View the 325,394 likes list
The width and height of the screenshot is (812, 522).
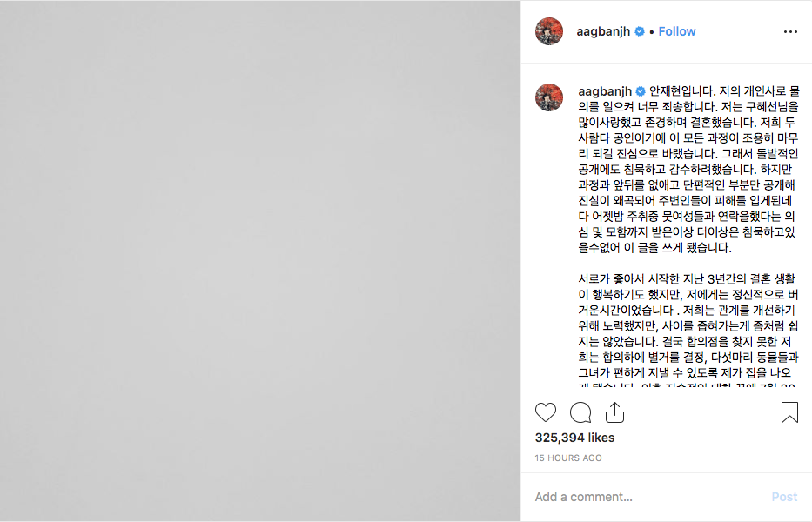pos(574,438)
